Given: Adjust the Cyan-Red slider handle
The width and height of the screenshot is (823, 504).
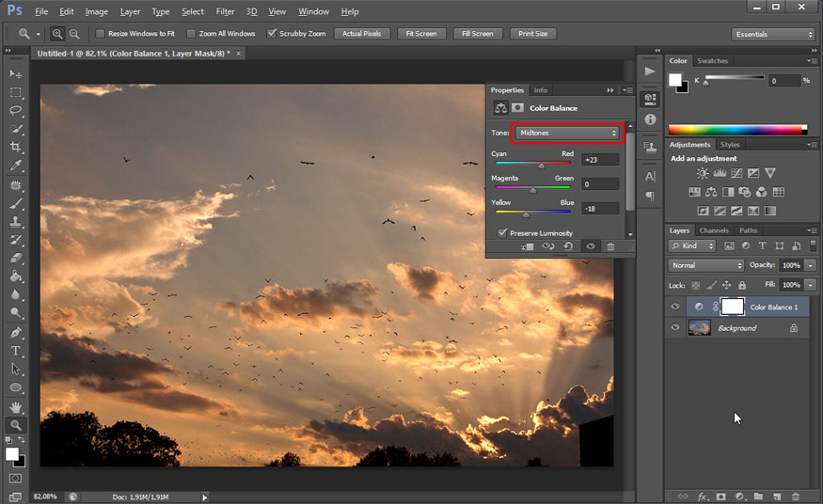Looking at the screenshot, I should [x=541, y=165].
